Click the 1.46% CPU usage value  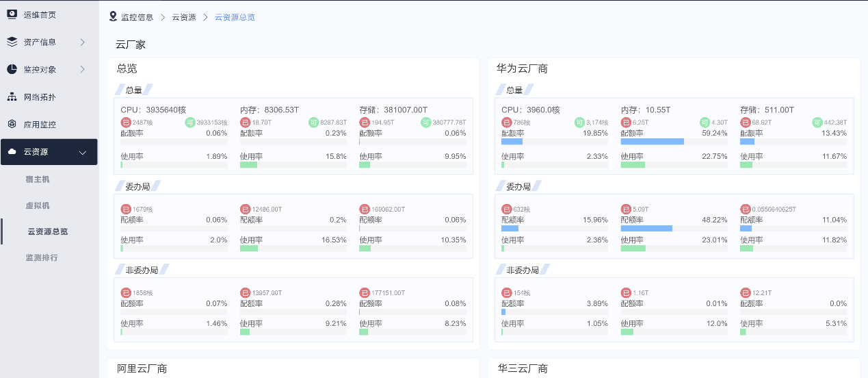tap(217, 323)
